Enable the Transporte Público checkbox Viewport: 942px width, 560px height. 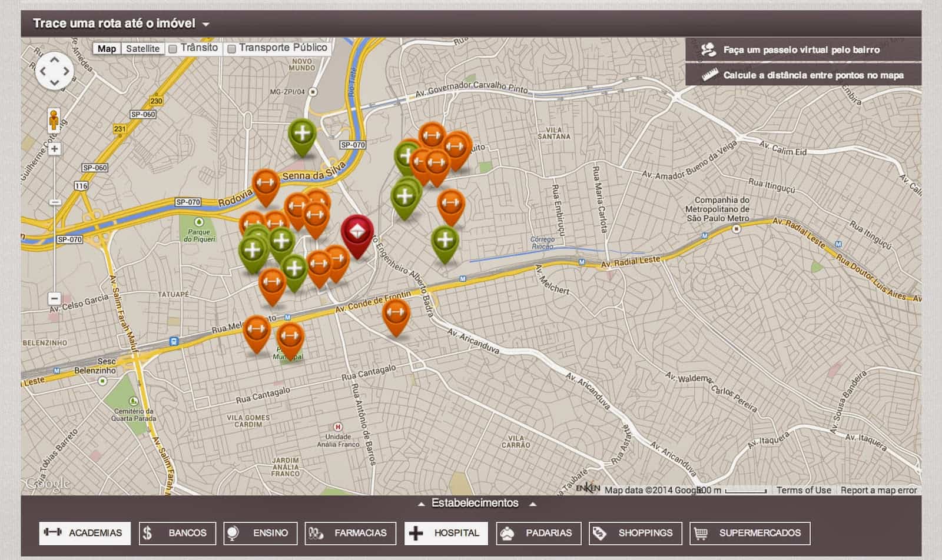click(x=231, y=49)
